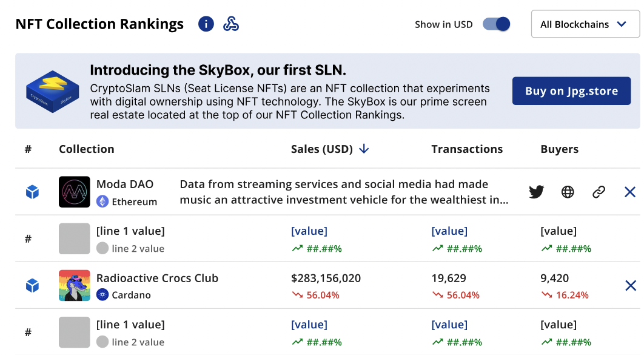
Task: Dismiss the Moda DAO SkyBox row
Action: [630, 192]
